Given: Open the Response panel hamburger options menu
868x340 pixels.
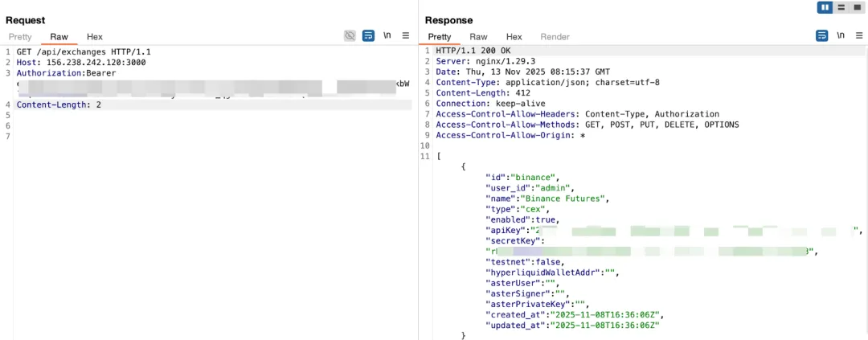Looking at the screenshot, I should coord(859,36).
